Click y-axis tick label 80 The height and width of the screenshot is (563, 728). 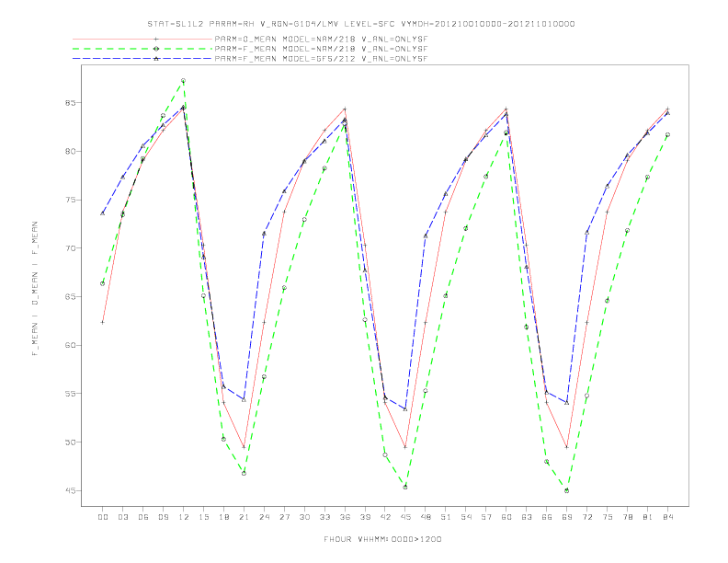[x=71, y=152]
